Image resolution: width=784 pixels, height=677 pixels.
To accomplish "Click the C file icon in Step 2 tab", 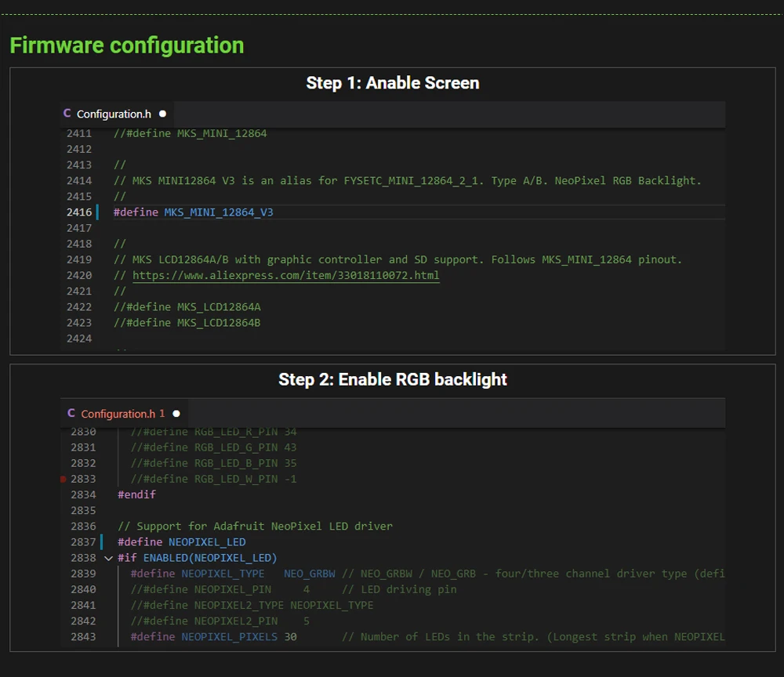I will click(71, 413).
